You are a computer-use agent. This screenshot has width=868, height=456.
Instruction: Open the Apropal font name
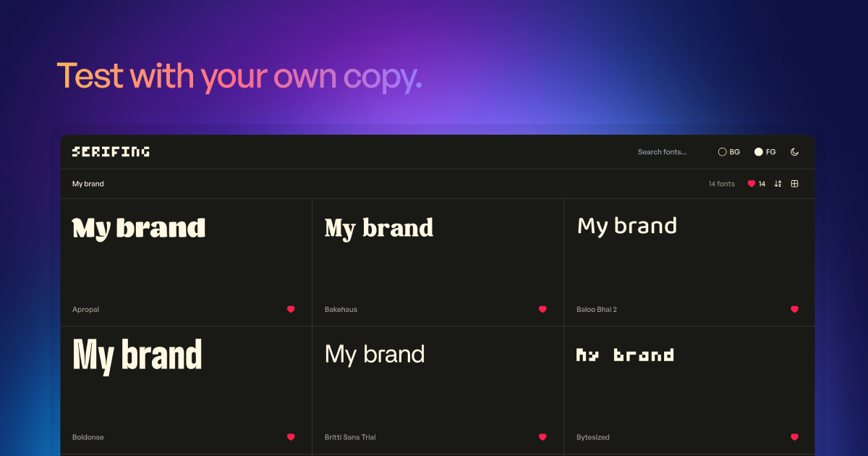[85, 309]
